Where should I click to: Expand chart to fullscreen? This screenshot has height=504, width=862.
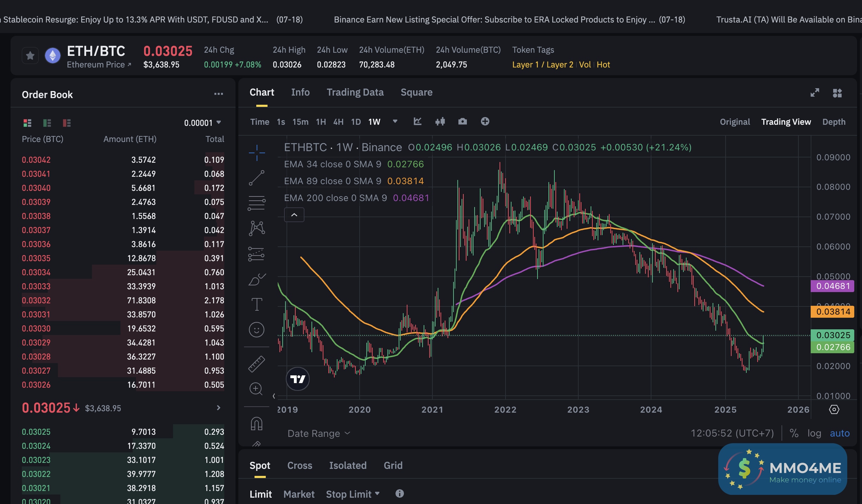(815, 93)
